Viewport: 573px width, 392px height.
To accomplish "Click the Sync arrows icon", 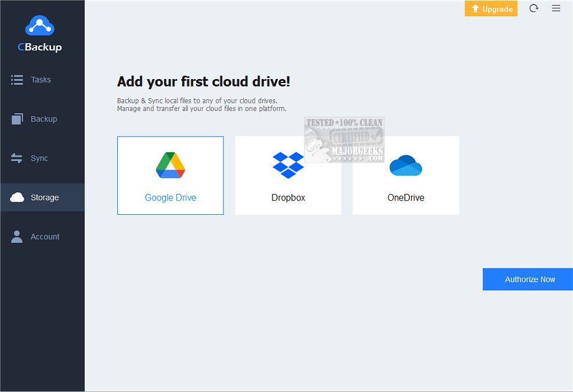I will coord(16,158).
